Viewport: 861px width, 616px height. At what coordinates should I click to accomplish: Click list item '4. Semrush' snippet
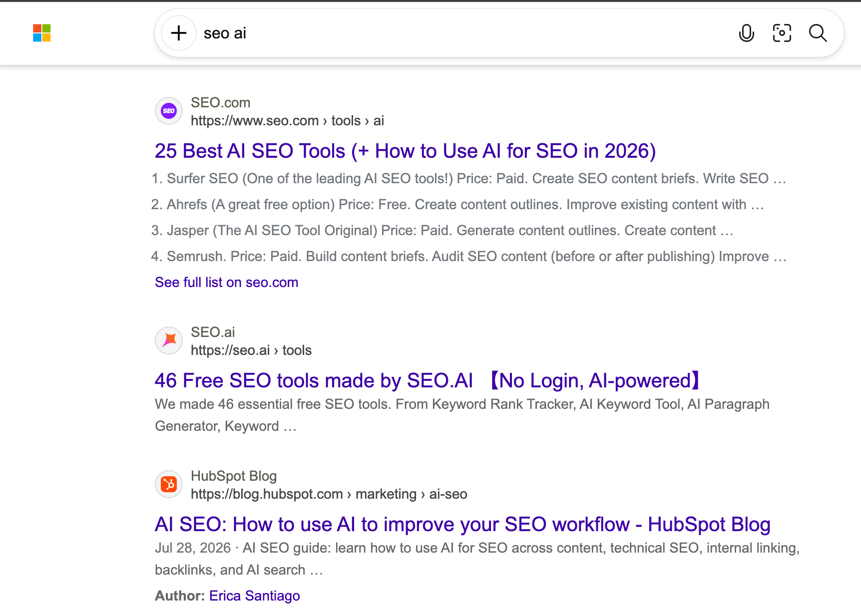(x=469, y=256)
